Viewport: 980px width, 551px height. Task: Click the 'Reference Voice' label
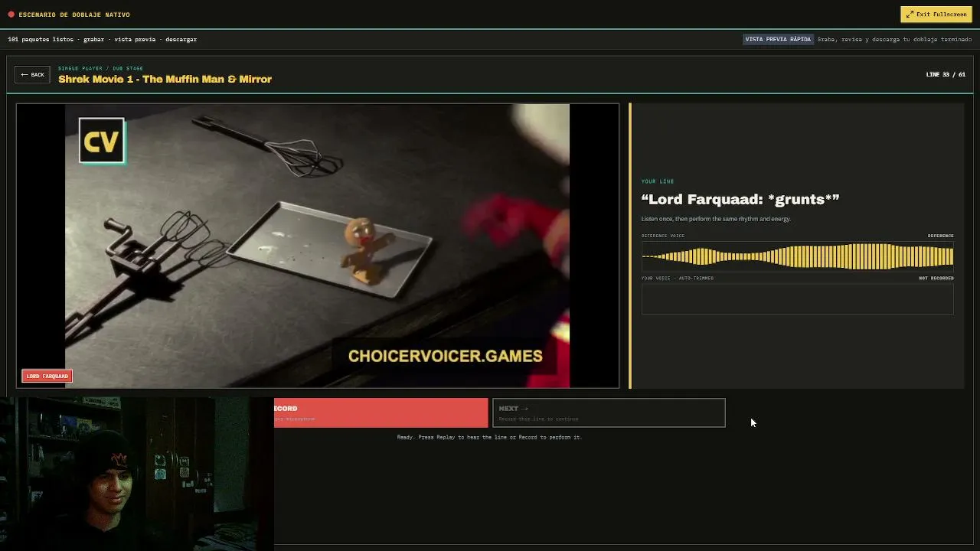[x=663, y=236]
